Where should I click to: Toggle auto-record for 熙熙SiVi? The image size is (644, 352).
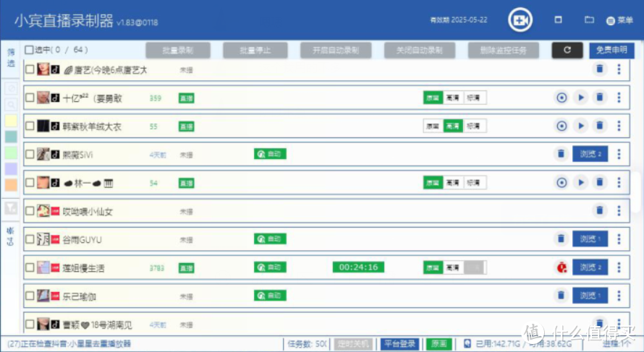[270, 154]
